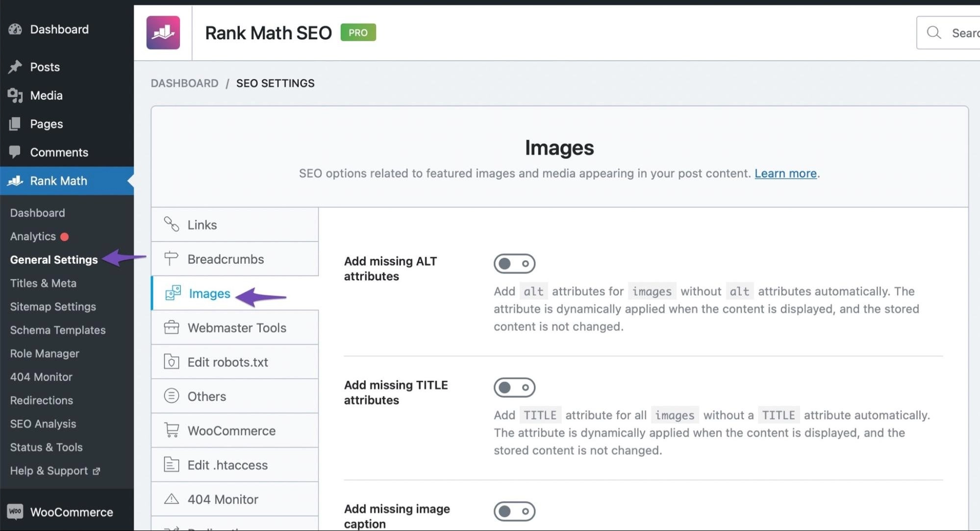This screenshot has width=980, height=531.
Task: Click the Links icon in settings sidebar
Action: (171, 224)
